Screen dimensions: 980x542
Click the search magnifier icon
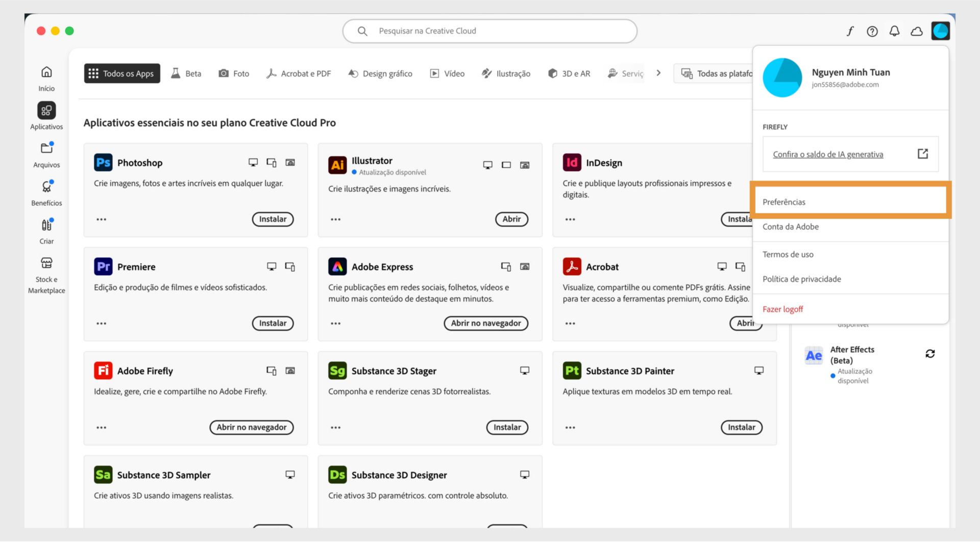(x=362, y=31)
